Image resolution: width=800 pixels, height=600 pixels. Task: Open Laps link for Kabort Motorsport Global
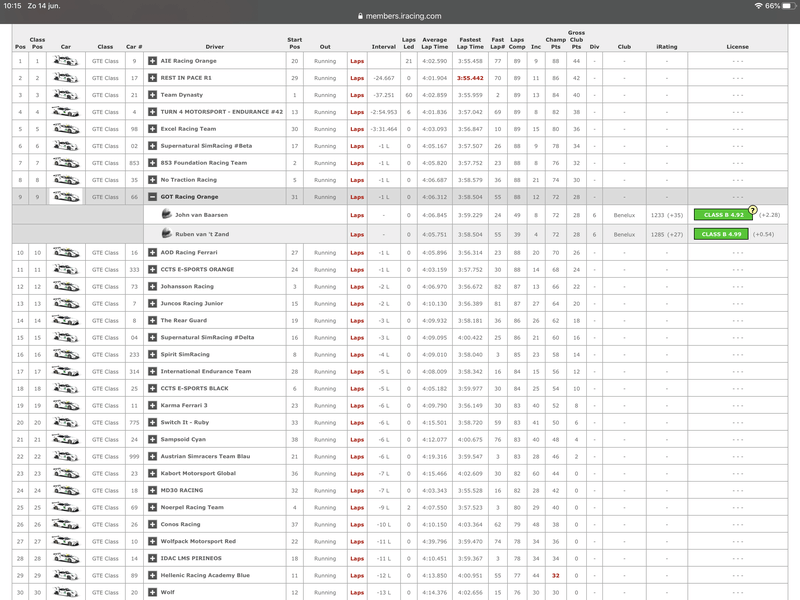[x=357, y=474]
